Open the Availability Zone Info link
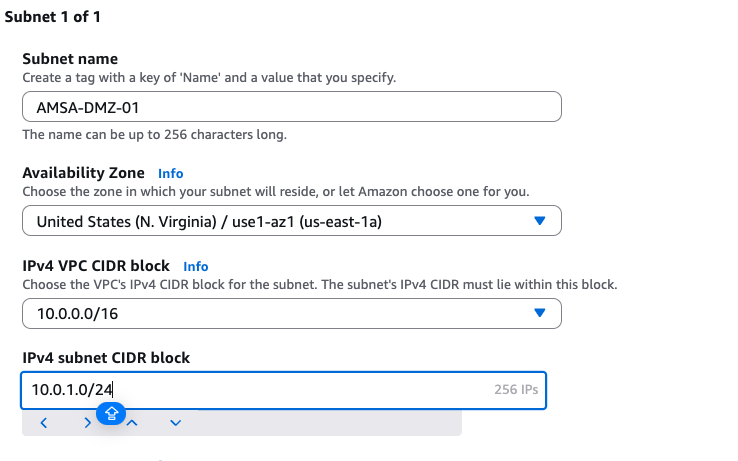 [171, 173]
